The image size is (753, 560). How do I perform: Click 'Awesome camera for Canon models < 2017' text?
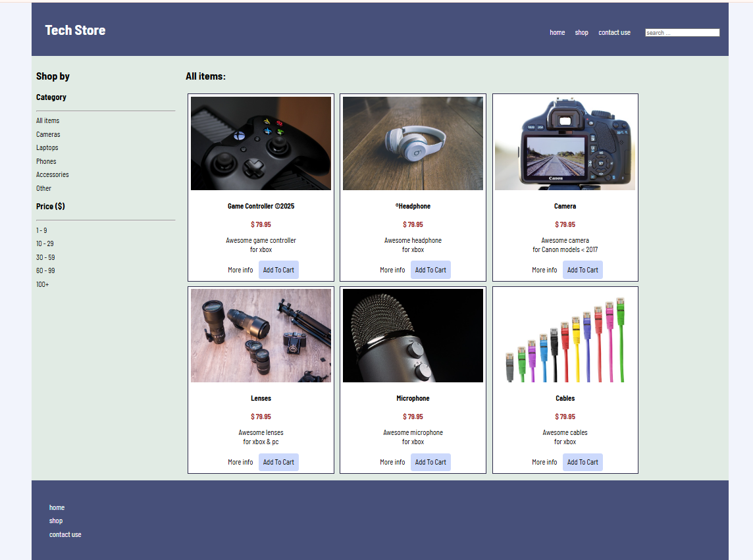coord(565,245)
